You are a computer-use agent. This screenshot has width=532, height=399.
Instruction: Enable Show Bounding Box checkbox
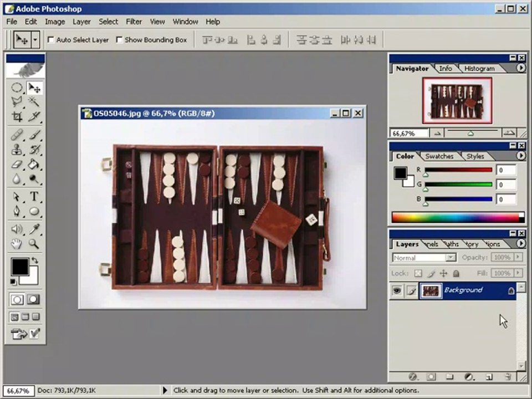pos(120,40)
